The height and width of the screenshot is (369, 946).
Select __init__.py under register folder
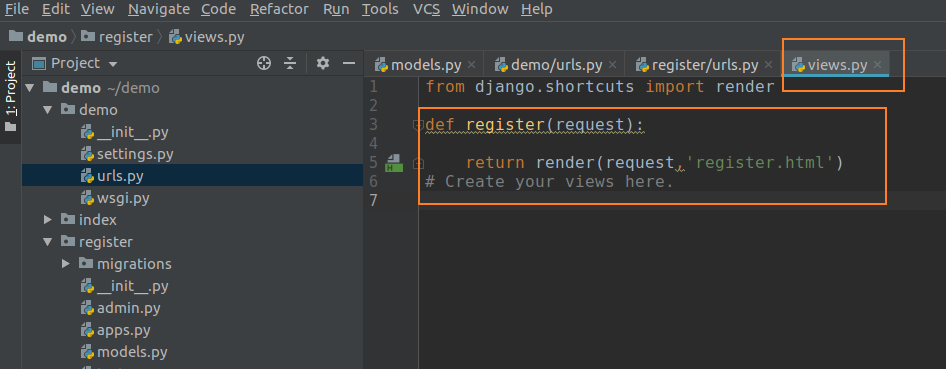point(192,286)
